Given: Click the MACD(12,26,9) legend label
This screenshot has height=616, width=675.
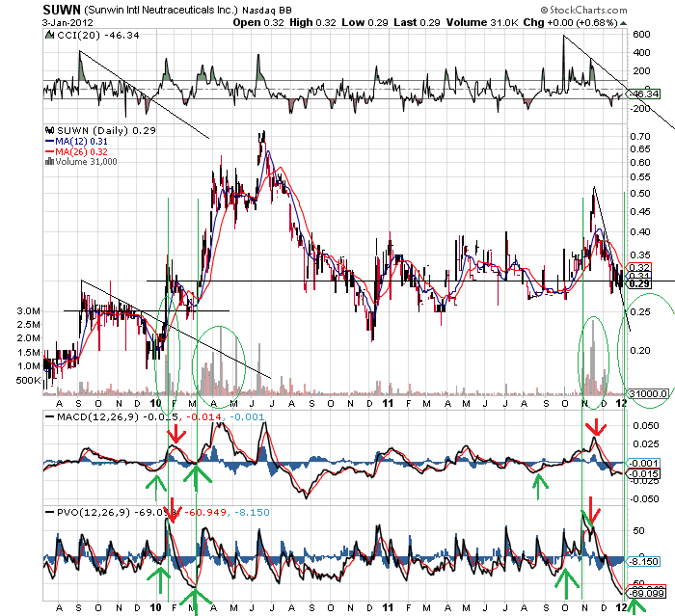Looking at the screenshot, I should tap(98, 416).
